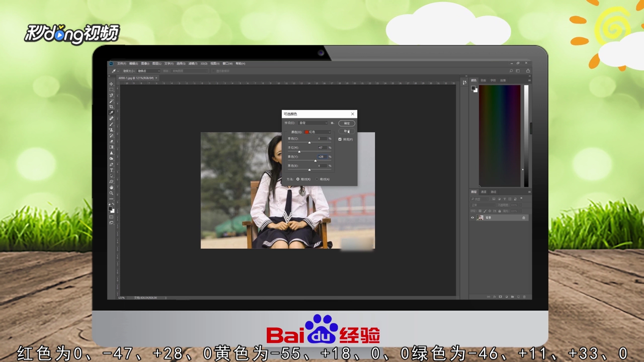Select the Magic Wand tool
Image resolution: width=644 pixels, height=362 pixels.
(x=112, y=101)
